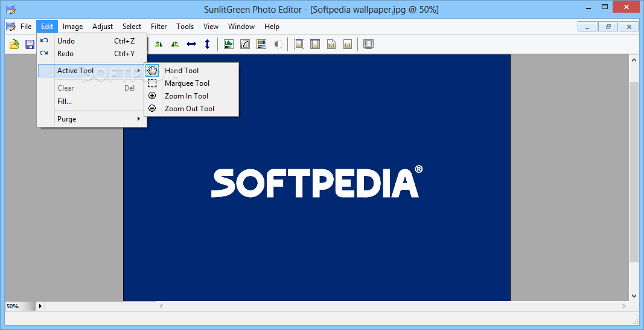
Task: Click horizontal scrollbar right arrow
Action: tap(624, 306)
